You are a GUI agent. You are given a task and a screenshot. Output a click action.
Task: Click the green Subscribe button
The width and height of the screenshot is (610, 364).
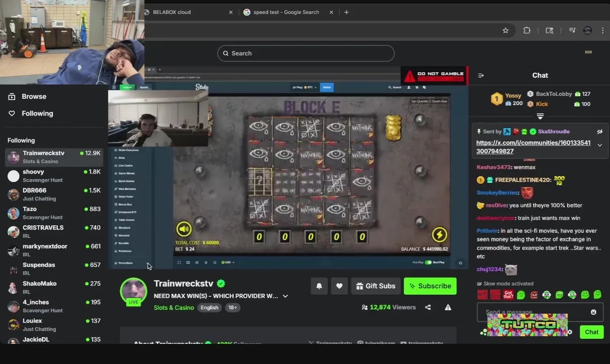430,286
